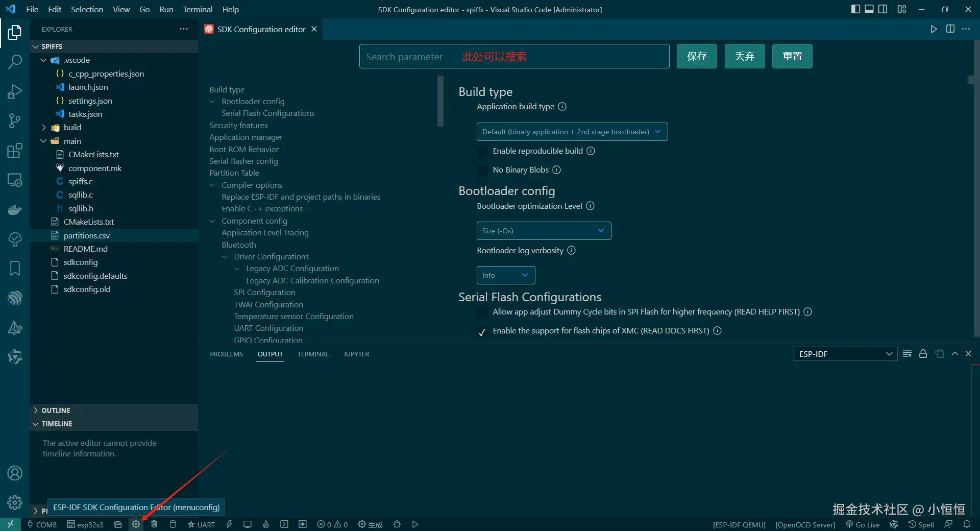Open the Bookmarks view
This screenshot has height=531, width=980.
(15, 269)
